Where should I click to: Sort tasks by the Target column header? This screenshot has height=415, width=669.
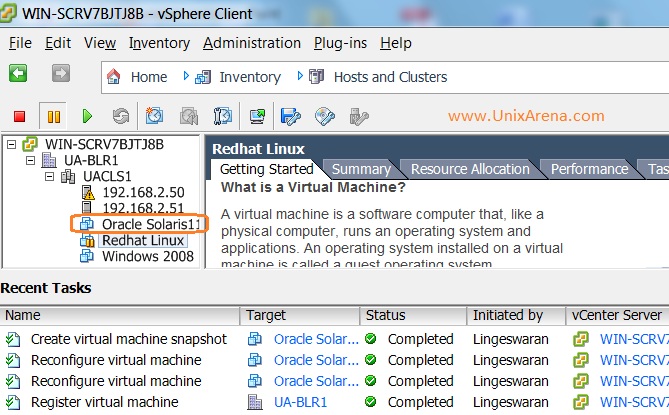point(300,315)
